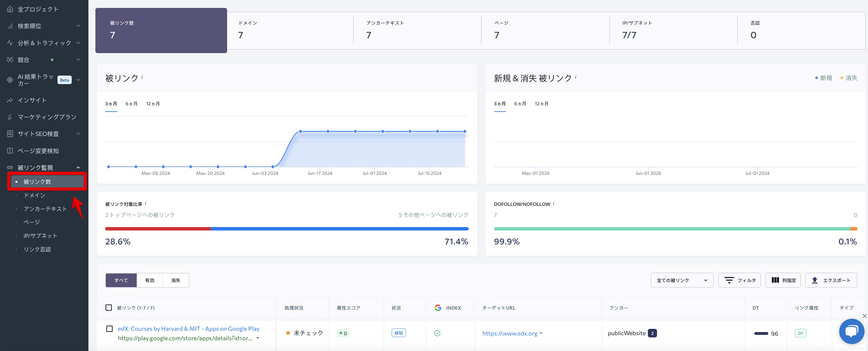Click the 検知 status badge in the edX row
This screenshot has height=351, width=868.
399,333
